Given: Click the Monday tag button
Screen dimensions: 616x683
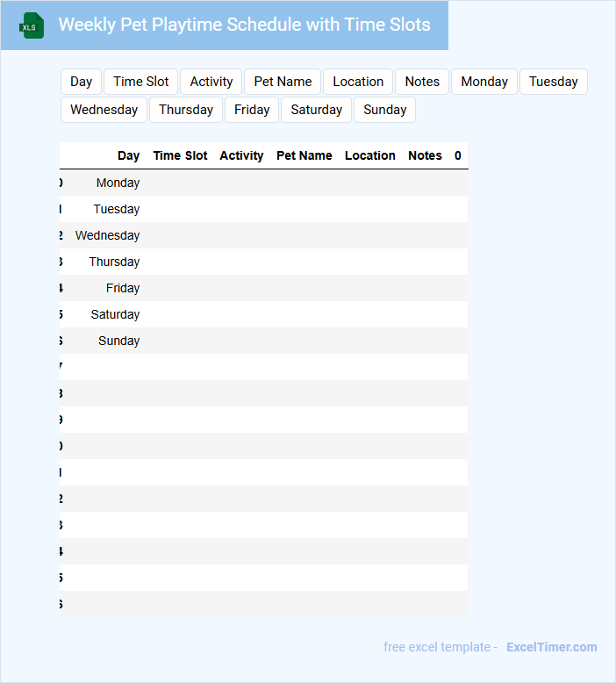Looking at the screenshot, I should point(484,82).
